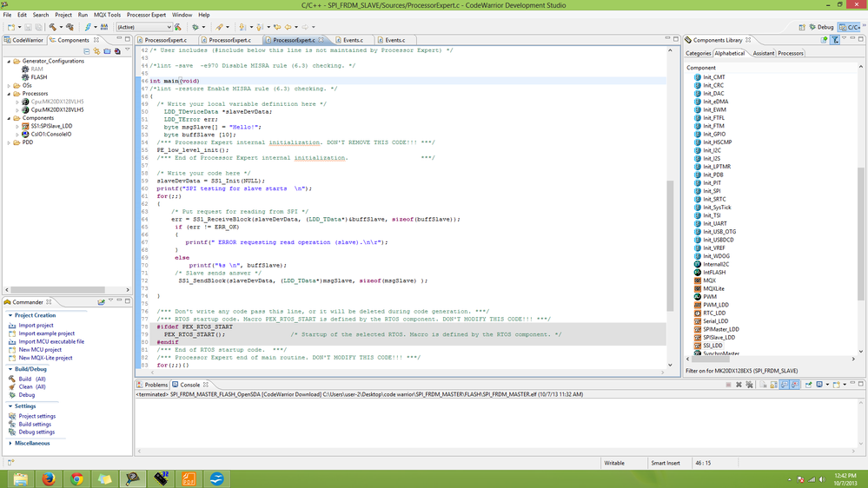Open the Debug toolbar dropdown arrow
Screen dimensions: 868x488
pos(203,27)
